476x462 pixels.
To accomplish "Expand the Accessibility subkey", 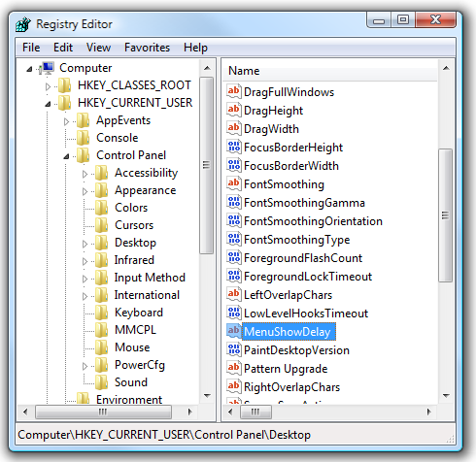I will tap(85, 174).
